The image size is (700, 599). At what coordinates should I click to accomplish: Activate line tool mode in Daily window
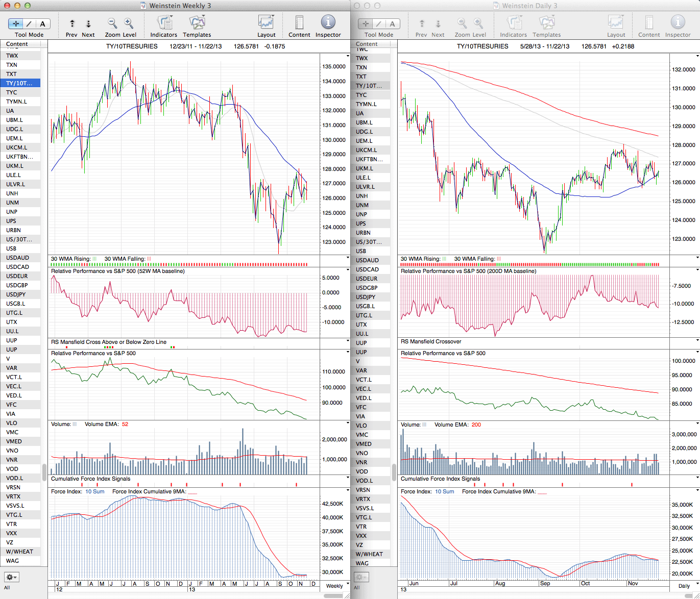click(x=379, y=23)
